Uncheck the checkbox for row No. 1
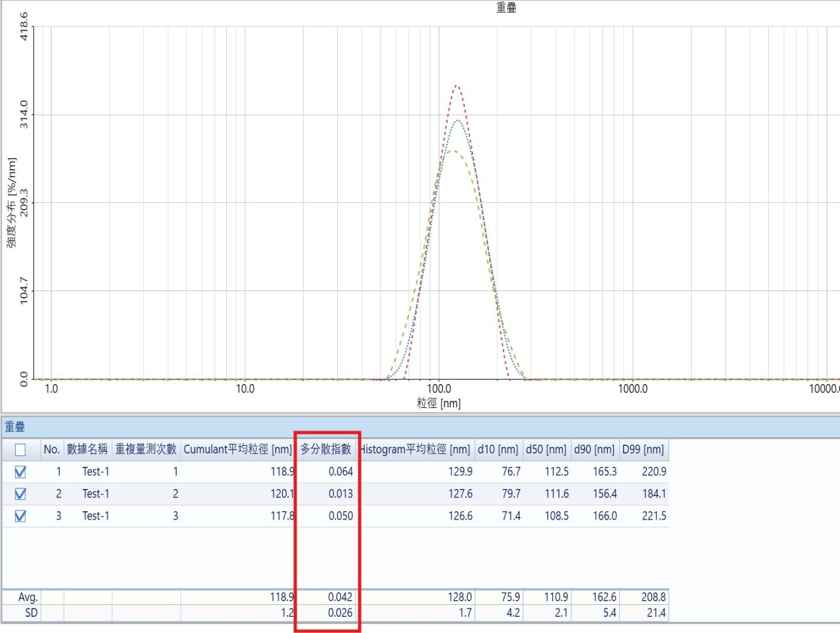The height and width of the screenshot is (633, 840). click(20, 472)
